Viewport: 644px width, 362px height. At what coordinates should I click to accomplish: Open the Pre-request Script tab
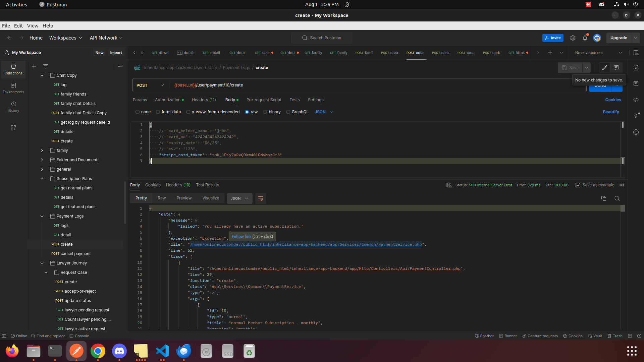264,100
